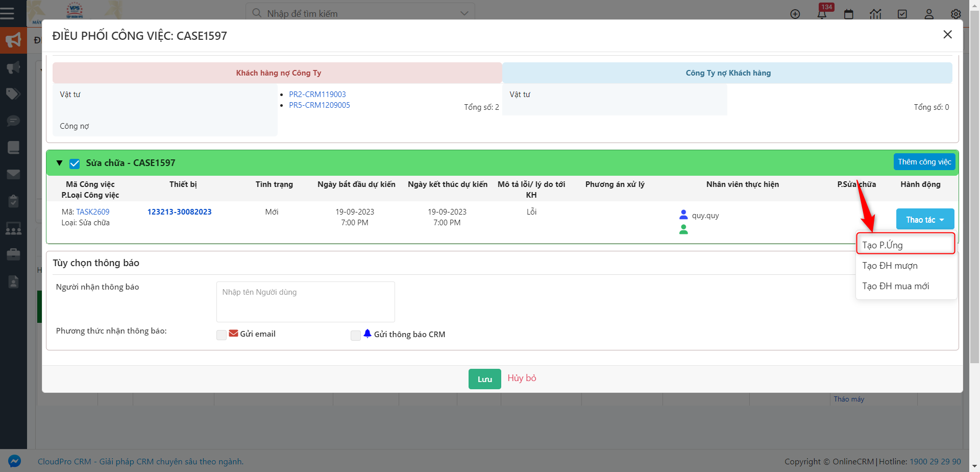
Task: Toggle the Sửa chữa - CASE1597 checkbox
Action: tap(75, 163)
